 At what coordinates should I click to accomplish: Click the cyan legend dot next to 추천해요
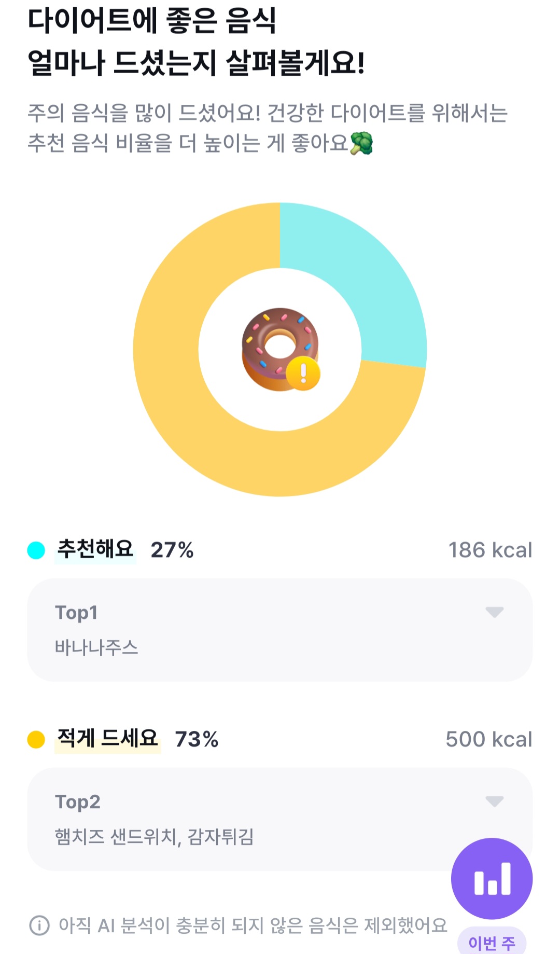coord(36,550)
